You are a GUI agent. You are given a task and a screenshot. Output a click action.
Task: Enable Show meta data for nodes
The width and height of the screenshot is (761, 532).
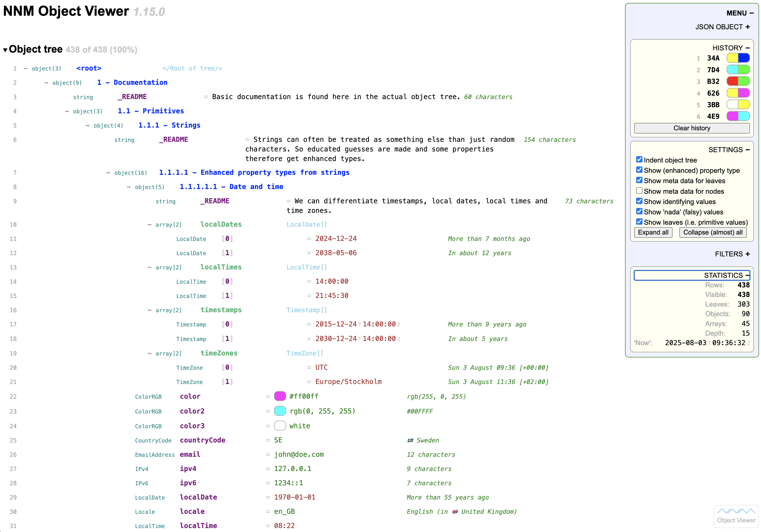[x=639, y=191]
